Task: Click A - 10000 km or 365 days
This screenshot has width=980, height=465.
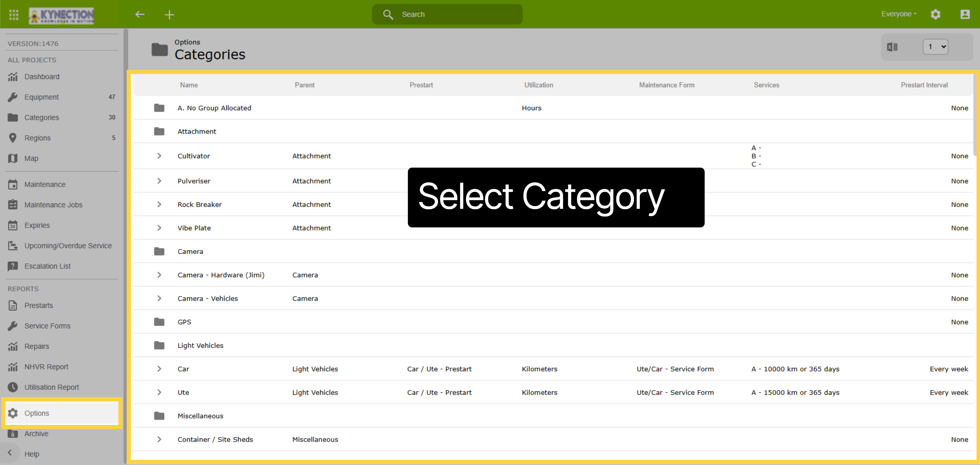Action: 795,369
